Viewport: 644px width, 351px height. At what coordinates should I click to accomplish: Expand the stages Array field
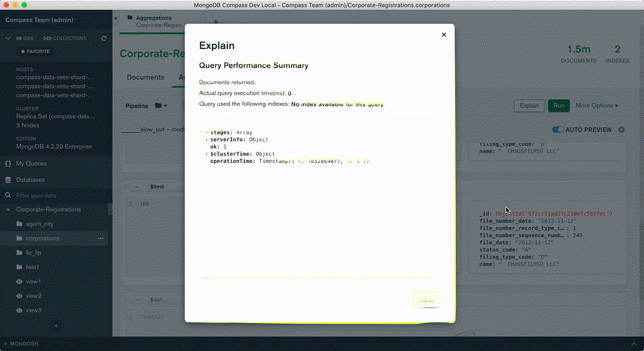(x=206, y=132)
